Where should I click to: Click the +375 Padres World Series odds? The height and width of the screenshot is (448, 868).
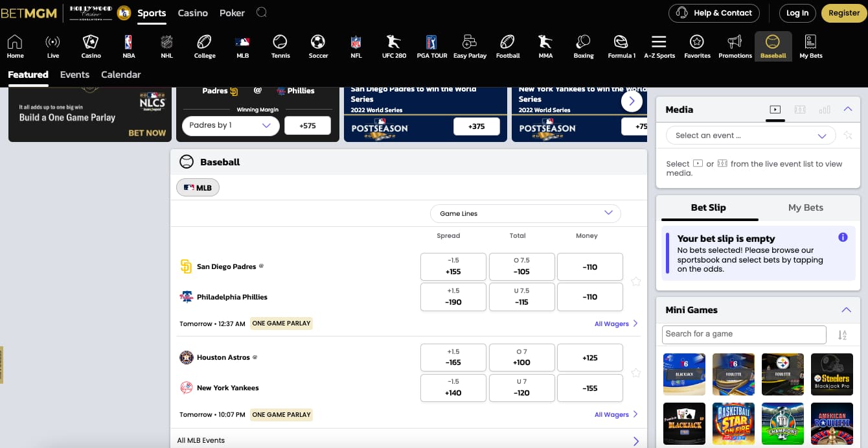[x=477, y=126]
